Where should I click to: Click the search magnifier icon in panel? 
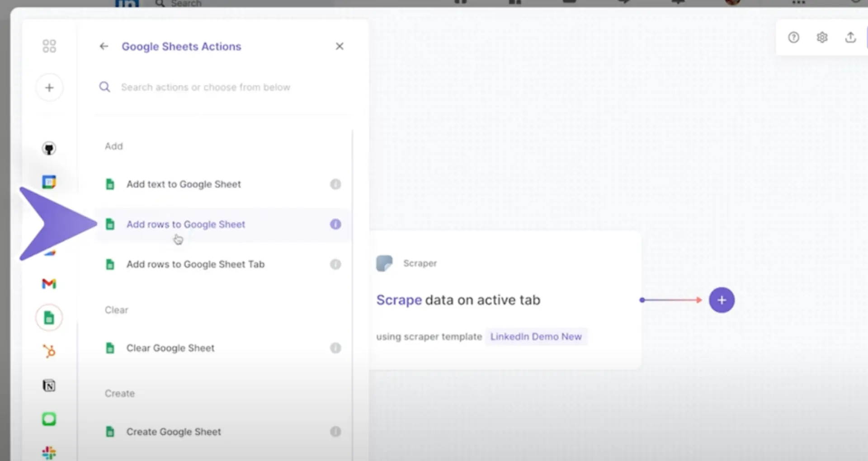(104, 87)
